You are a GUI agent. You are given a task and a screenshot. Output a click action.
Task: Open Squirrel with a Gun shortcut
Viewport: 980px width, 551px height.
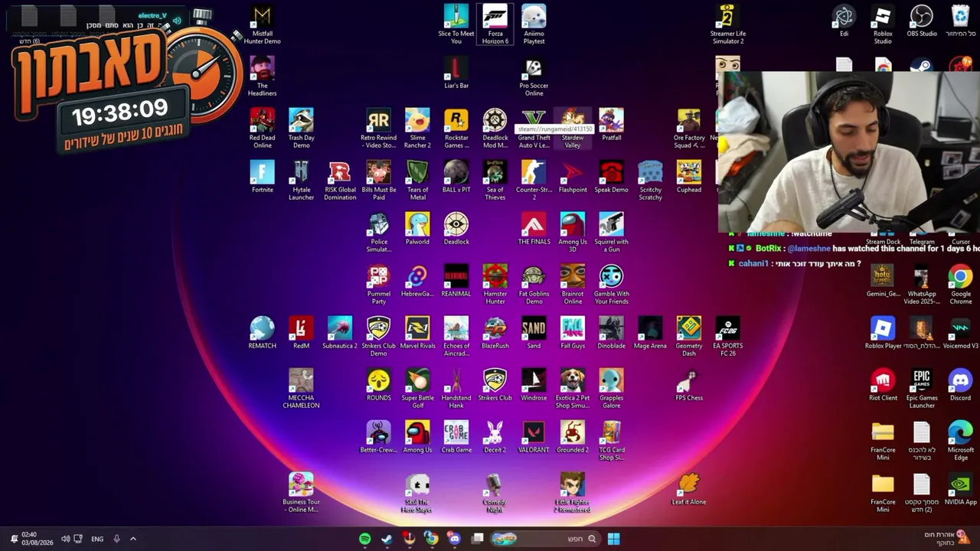click(x=611, y=233)
